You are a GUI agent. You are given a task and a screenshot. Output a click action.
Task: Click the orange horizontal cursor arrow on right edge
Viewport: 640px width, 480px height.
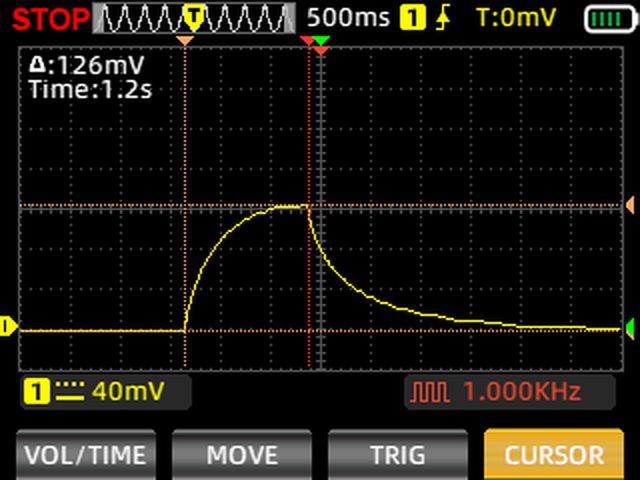630,206
